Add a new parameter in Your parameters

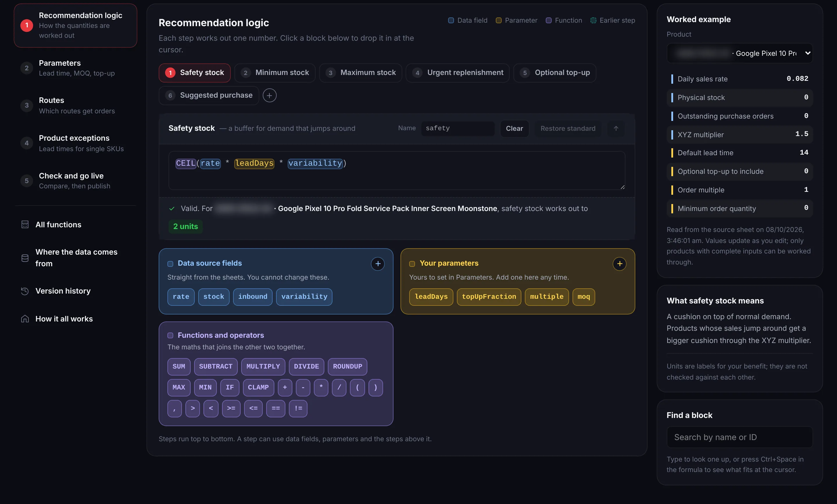tap(619, 264)
